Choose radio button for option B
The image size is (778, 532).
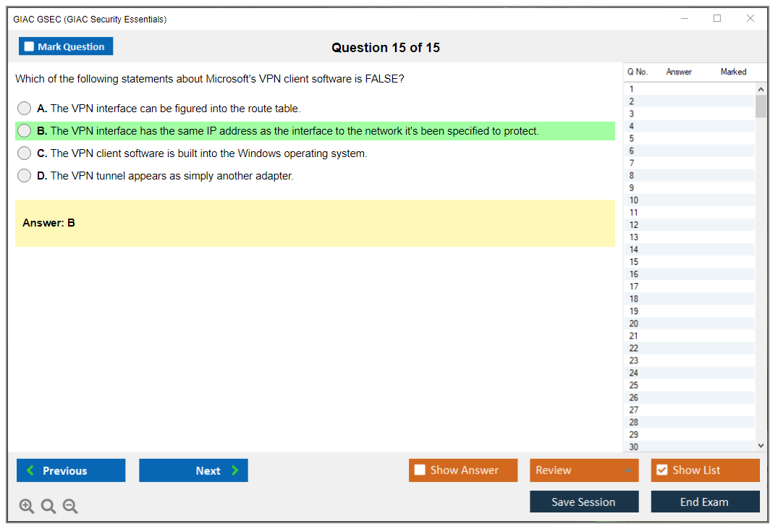pos(25,131)
